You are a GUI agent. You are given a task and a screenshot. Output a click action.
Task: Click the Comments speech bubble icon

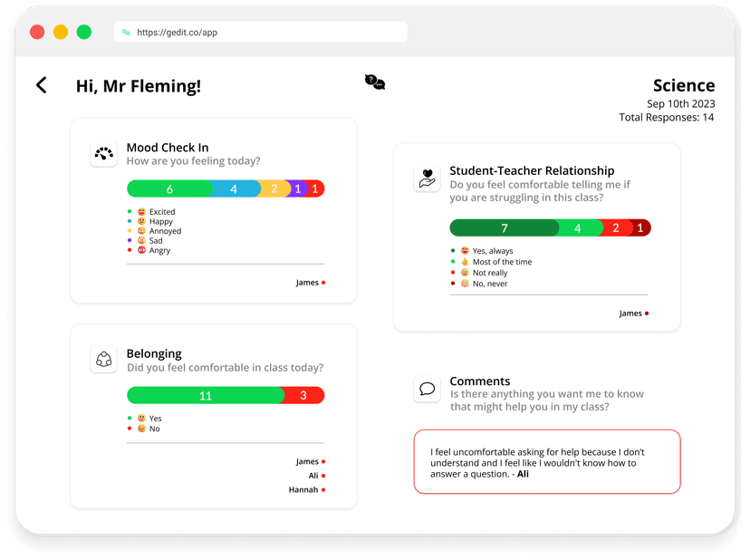[x=427, y=389]
